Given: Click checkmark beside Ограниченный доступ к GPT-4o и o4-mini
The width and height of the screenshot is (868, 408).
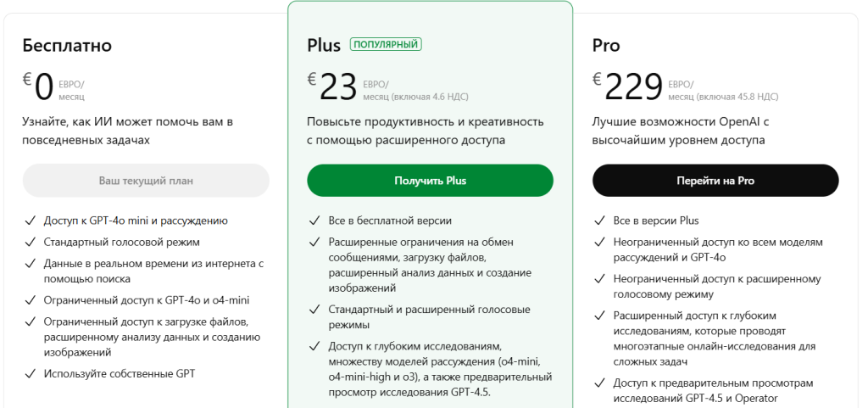Looking at the screenshot, I should click(30, 300).
